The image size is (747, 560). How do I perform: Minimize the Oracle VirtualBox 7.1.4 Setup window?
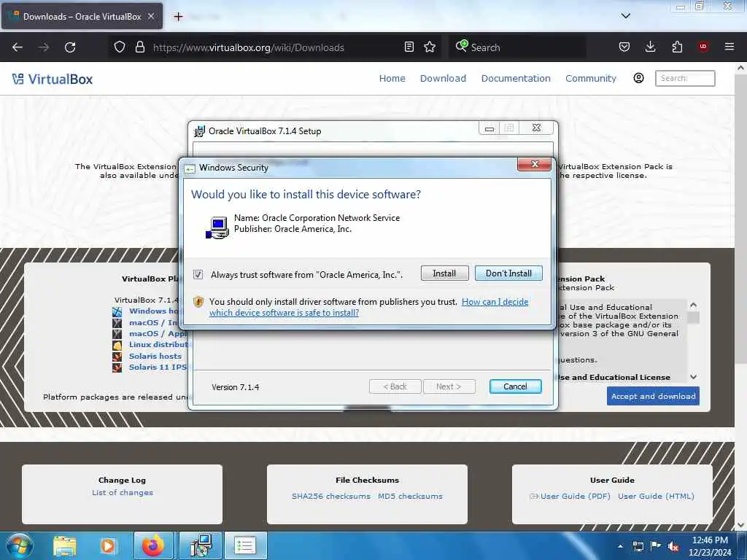tap(489, 128)
